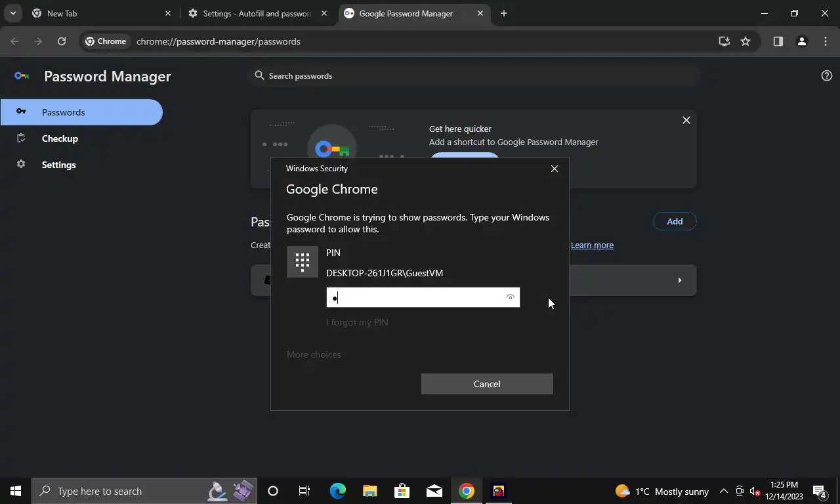
Task: Open Task View on the taskbar
Action: pyautogui.click(x=304, y=491)
